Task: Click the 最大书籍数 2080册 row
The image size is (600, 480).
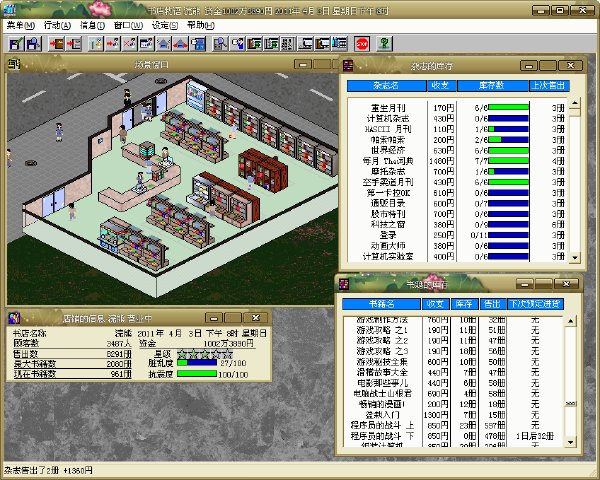Action: tap(72, 363)
